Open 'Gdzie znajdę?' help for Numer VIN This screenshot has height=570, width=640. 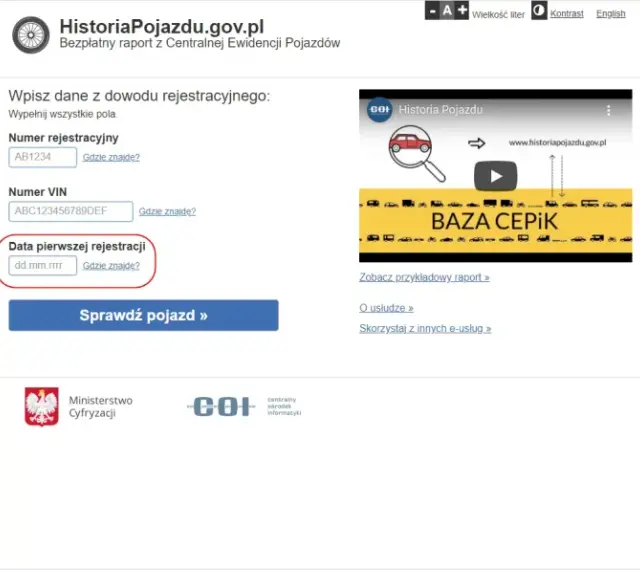tap(167, 212)
